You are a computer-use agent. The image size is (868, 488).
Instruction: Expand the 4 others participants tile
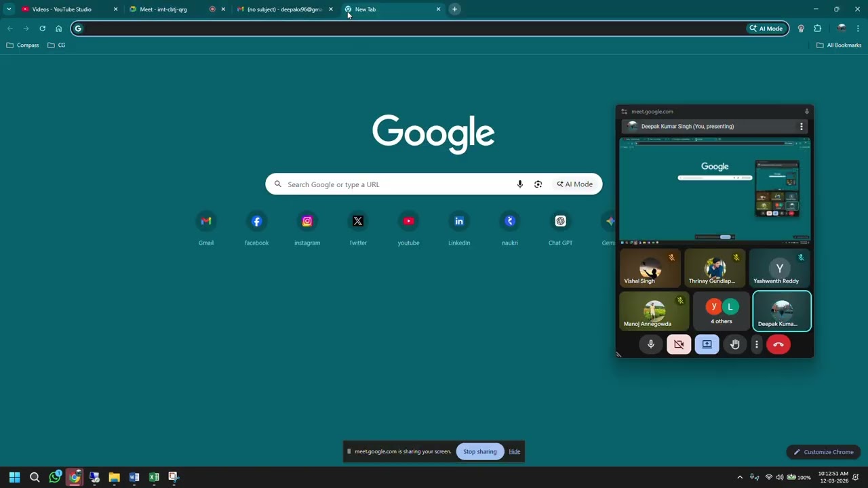[x=722, y=311]
